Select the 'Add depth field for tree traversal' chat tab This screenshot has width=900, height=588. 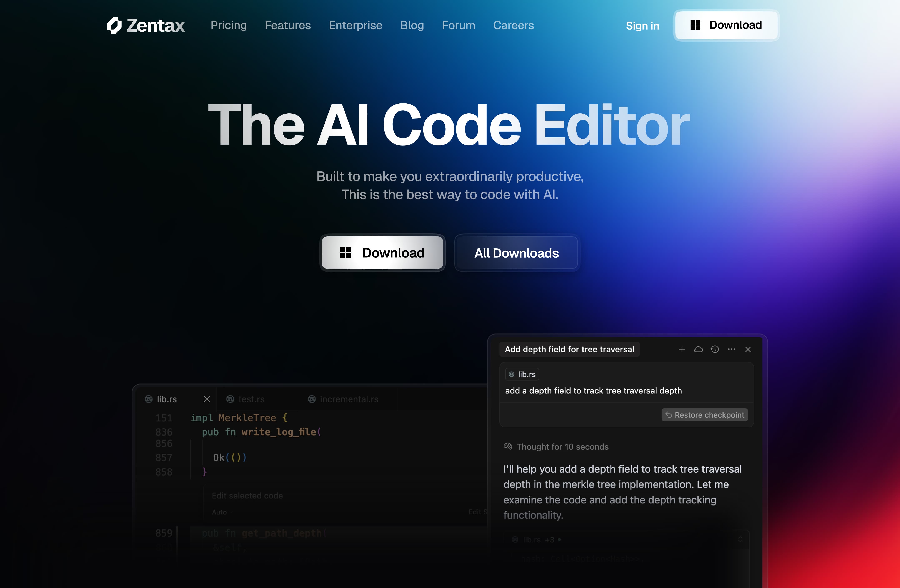[x=570, y=349]
